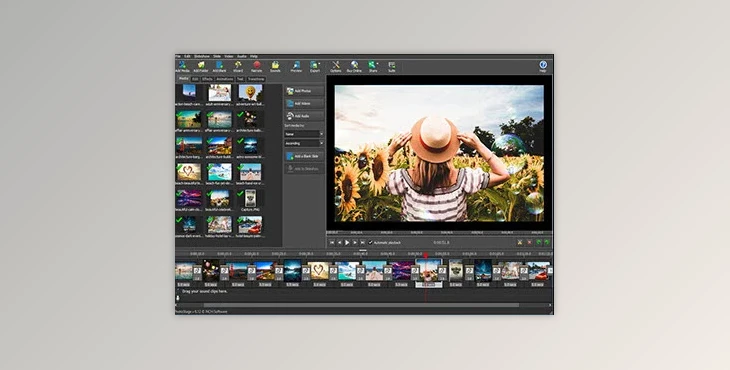
Task: Open the Audio menu
Action: (242, 56)
